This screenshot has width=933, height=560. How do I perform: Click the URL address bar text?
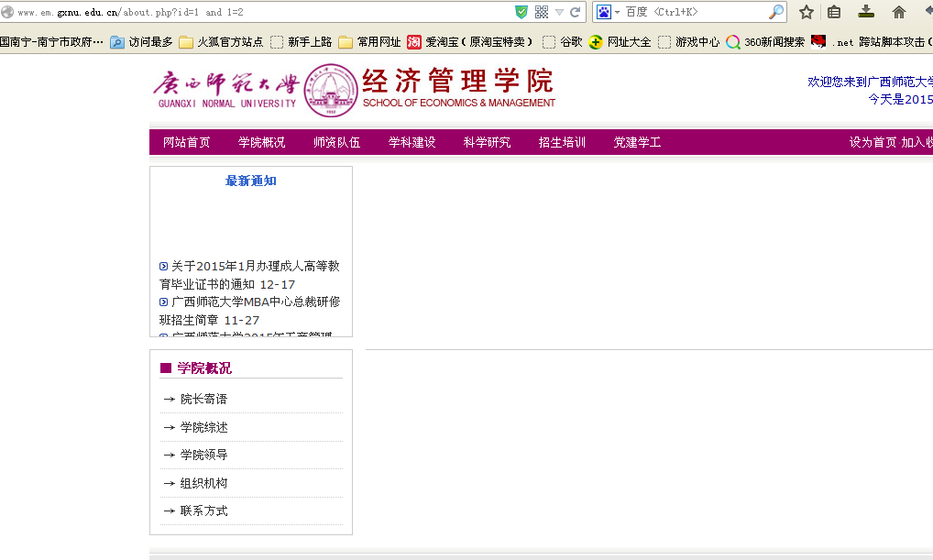(x=130, y=12)
